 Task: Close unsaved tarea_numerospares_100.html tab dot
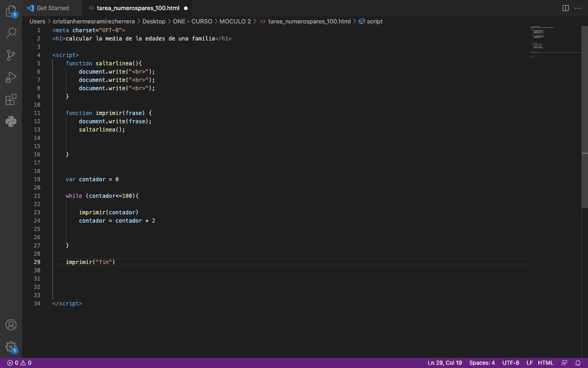[186, 8]
